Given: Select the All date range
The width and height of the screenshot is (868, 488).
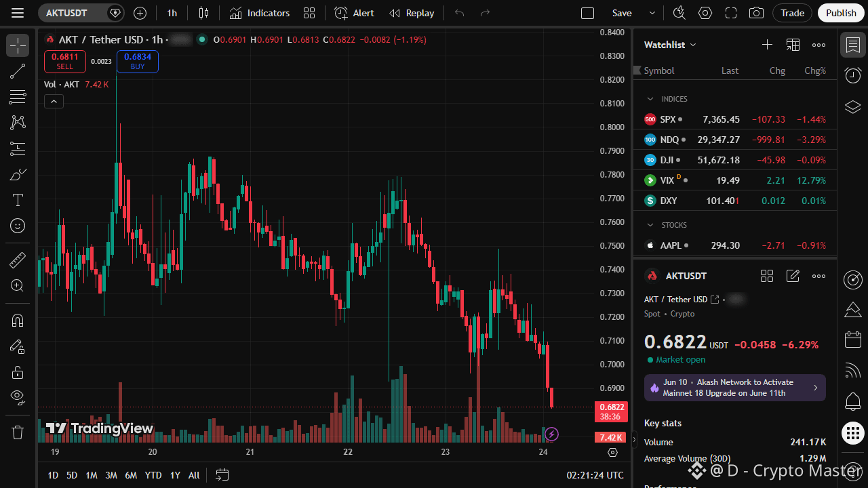Looking at the screenshot, I should click(194, 475).
